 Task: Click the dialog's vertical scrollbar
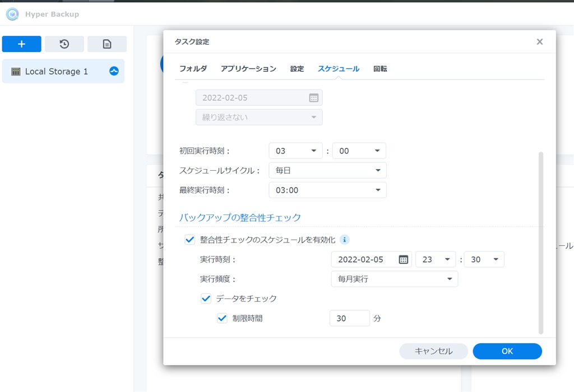point(541,243)
